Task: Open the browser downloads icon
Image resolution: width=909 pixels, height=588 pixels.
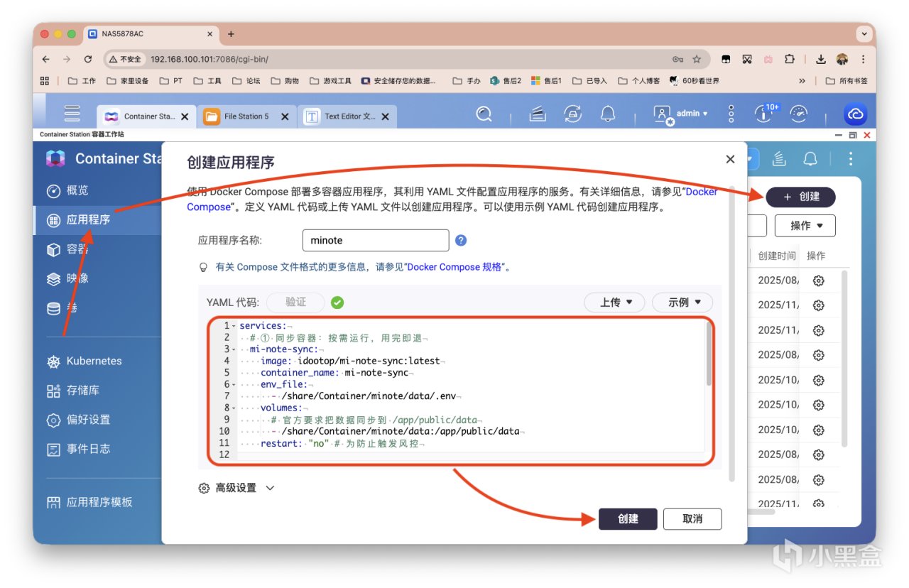Action: pos(821,60)
